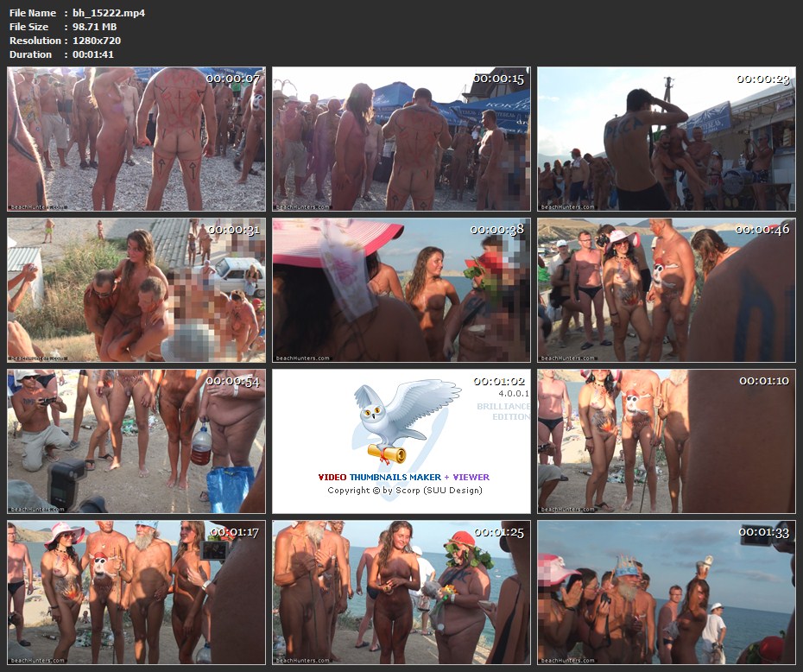Click the file name bh_15222.mp4
803x672 pixels.
click(x=109, y=13)
